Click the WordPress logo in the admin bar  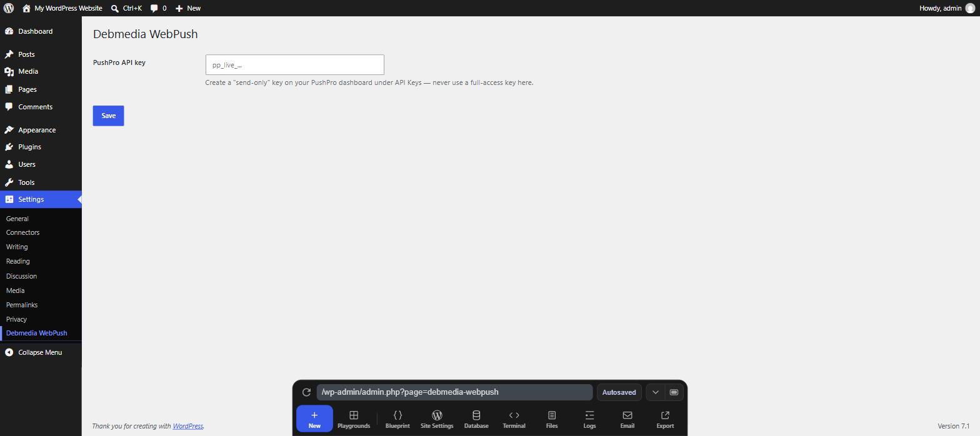[9, 8]
